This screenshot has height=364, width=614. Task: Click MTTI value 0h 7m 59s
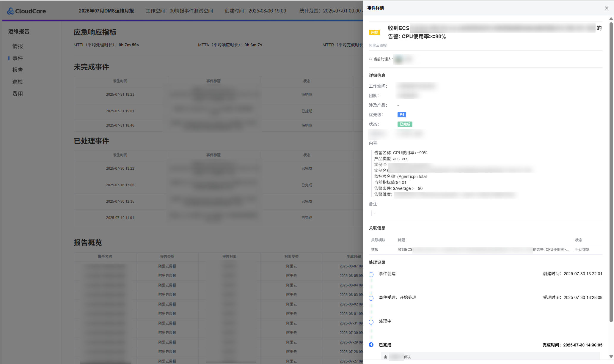129,45
